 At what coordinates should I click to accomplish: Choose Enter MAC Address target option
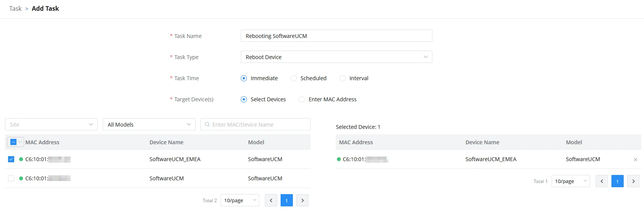coord(302,99)
